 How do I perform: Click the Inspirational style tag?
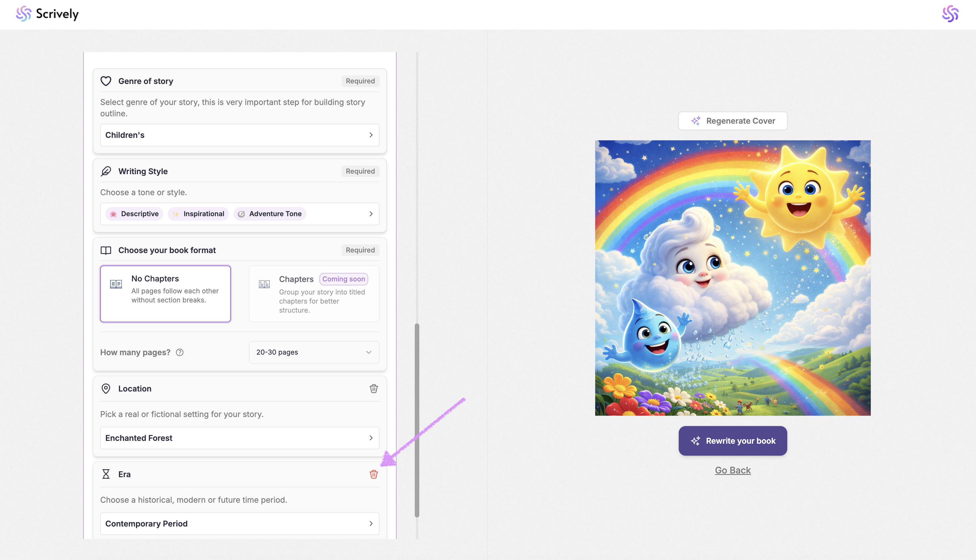click(x=198, y=214)
